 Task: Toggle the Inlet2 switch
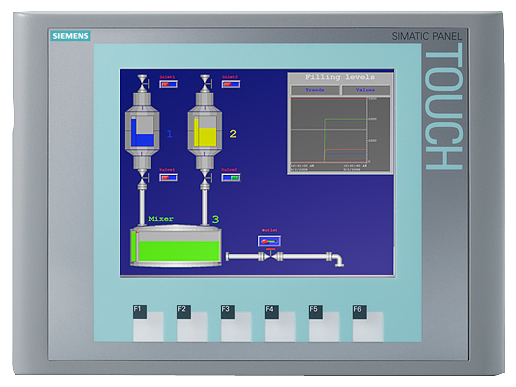231,84
